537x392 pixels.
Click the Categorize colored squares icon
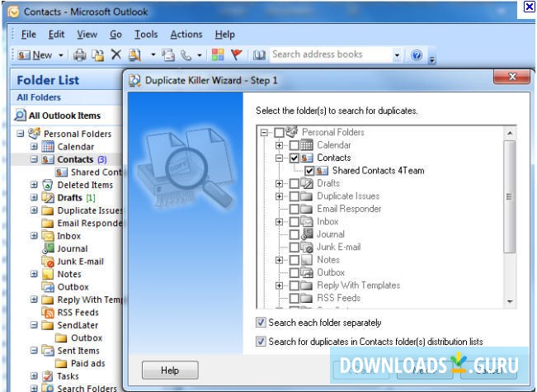click(218, 54)
